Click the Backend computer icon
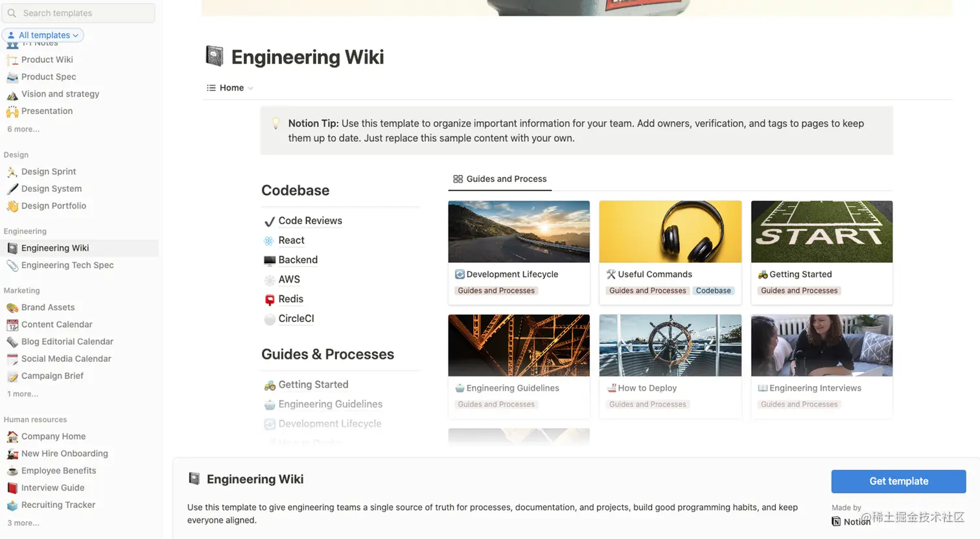This screenshot has height=539, width=980. click(270, 260)
